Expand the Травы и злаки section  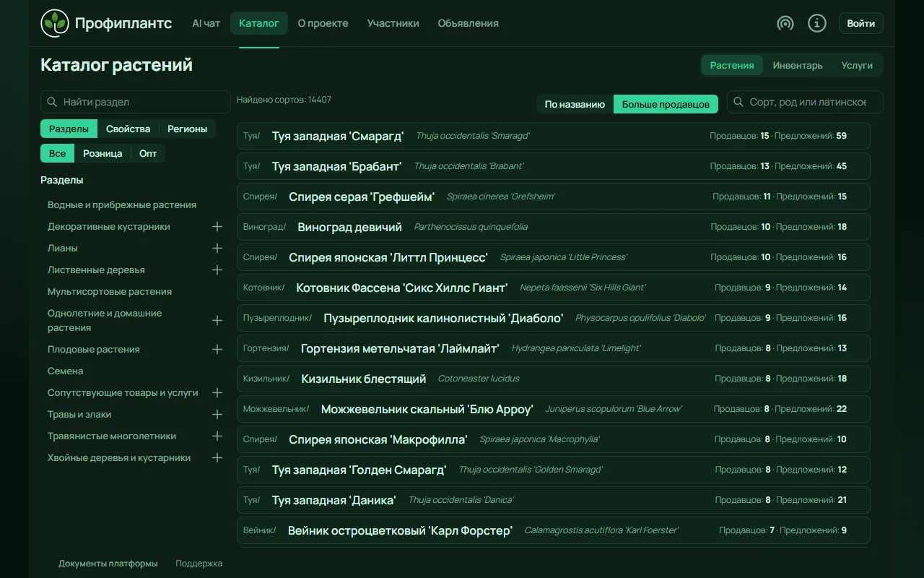point(217,414)
